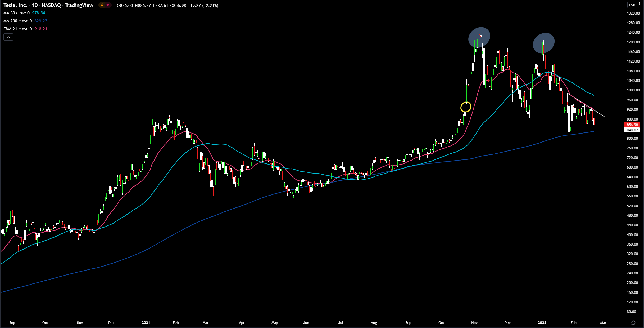The height and width of the screenshot is (328, 644).
Task: Select the blue ellipse over the November peak
Action: [x=479, y=37]
